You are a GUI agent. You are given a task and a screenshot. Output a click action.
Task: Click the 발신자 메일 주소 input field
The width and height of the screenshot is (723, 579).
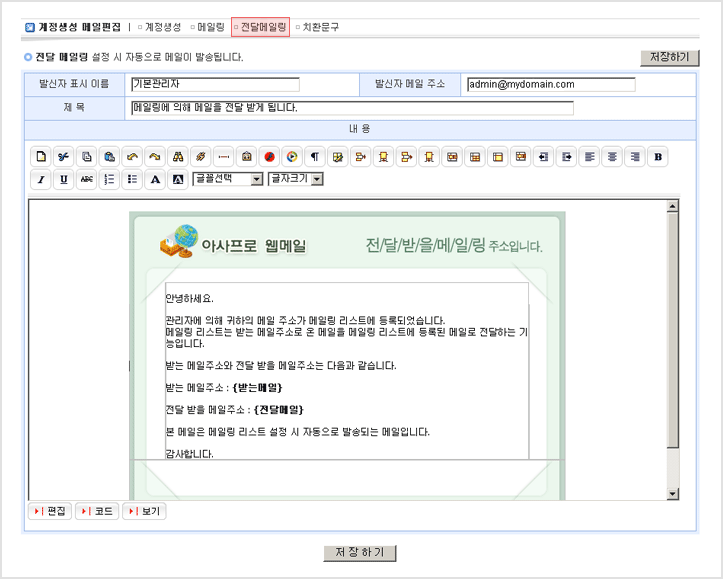pos(550,84)
